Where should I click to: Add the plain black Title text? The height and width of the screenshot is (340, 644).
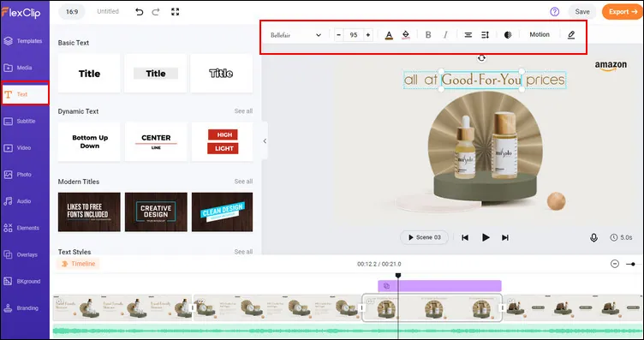pyautogui.click(x=89, y=74)
